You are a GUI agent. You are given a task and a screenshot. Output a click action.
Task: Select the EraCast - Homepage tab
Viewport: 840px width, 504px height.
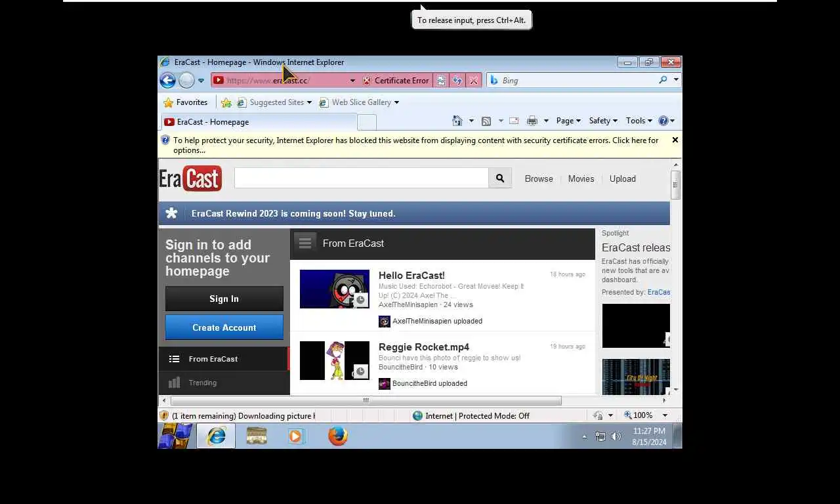(259, 121)
